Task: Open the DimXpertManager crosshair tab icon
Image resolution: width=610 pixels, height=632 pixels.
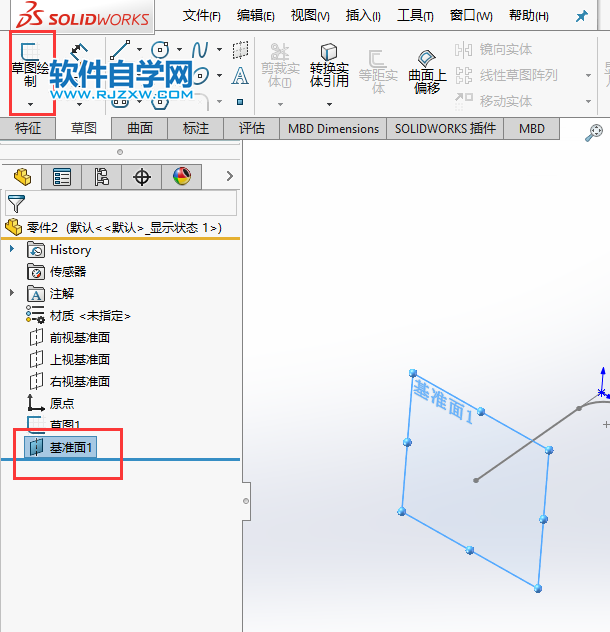Action: tap(142, 177)
